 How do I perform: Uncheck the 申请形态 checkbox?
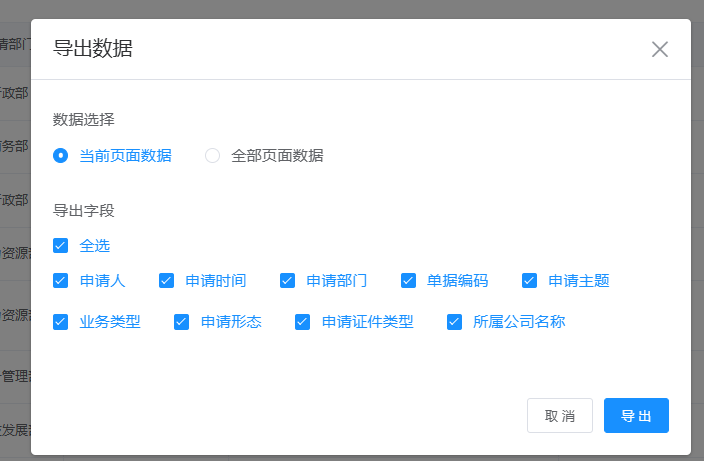(182, 322)
